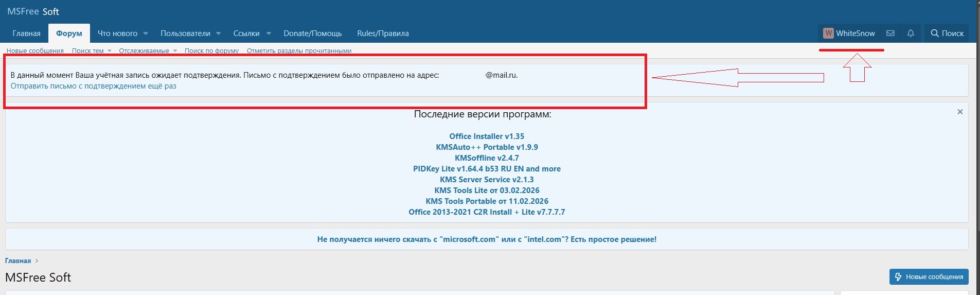Open Office Installer v1.35 link
Screen dimensions: 980x295
(x=487, y=136)
